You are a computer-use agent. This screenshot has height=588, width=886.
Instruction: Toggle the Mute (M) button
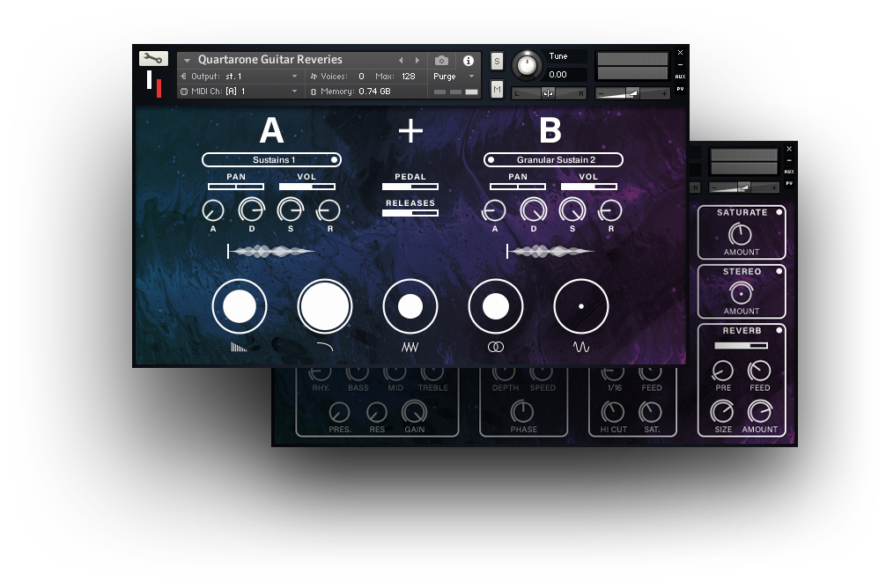[497, 89]
